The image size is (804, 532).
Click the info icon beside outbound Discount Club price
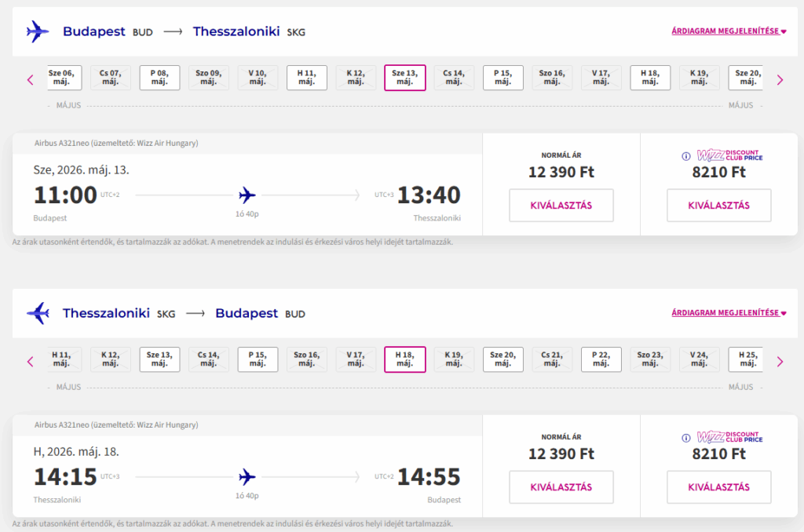pos(686,155)
